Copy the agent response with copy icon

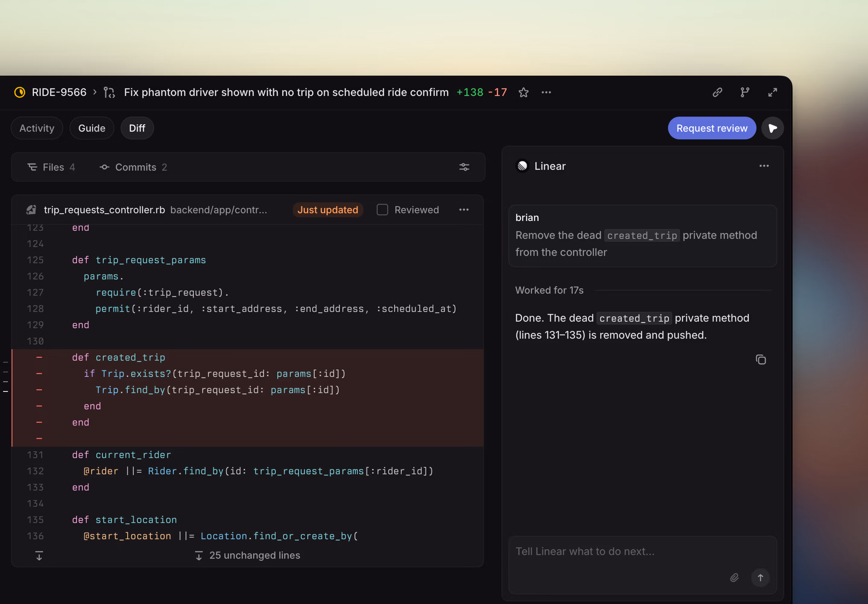pyautogui.click(x=760, y=360)
